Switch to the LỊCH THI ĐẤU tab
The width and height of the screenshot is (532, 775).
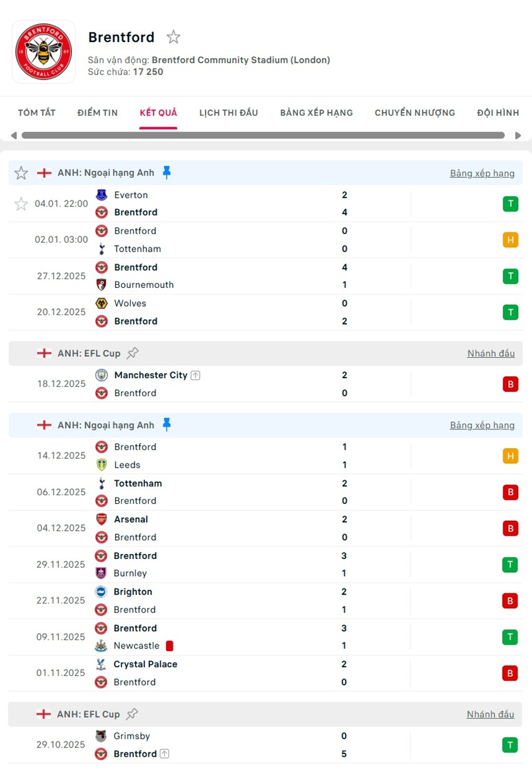[228, 113]
